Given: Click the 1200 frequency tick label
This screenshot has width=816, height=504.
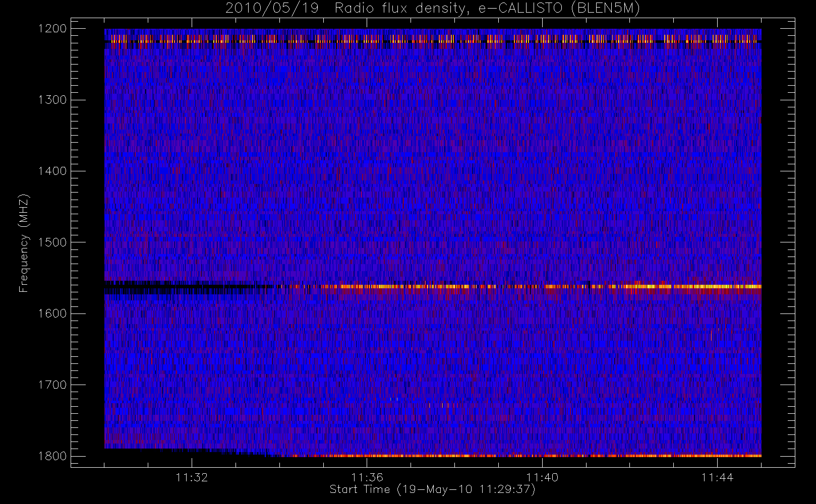Looking at the screenshot, I should coord(52,28).
